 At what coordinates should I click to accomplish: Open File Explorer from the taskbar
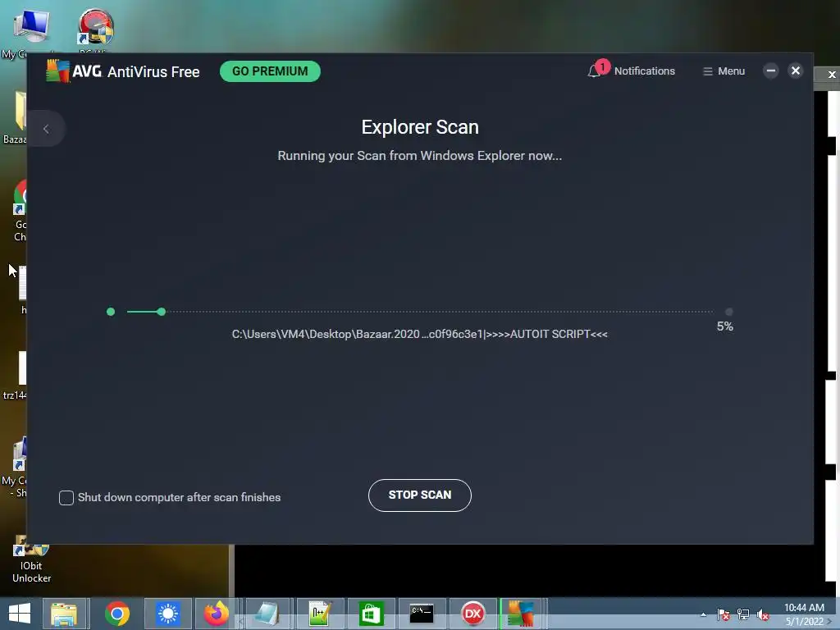point(64,614)
